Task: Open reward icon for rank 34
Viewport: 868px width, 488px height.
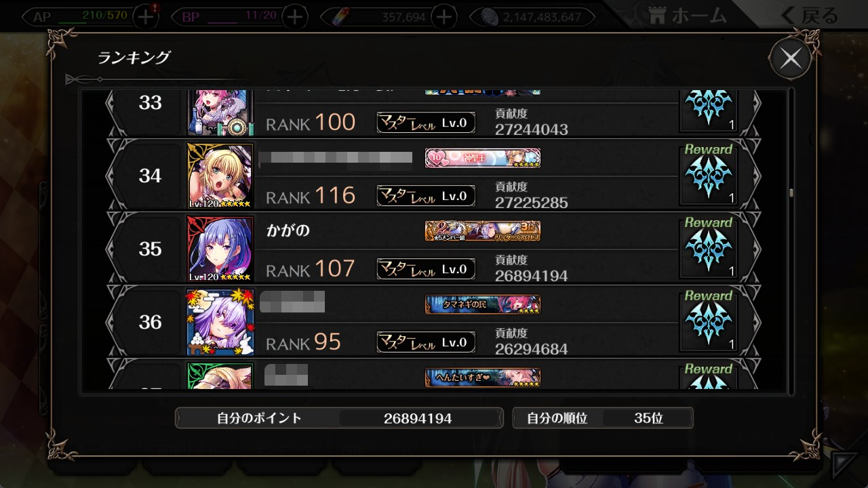Action: (708, 175)
